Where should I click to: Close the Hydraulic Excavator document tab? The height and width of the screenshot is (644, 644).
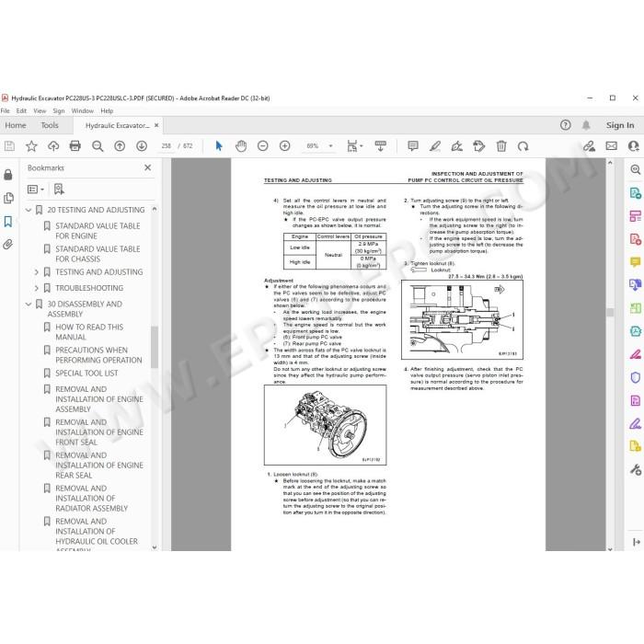coord(156,125)
